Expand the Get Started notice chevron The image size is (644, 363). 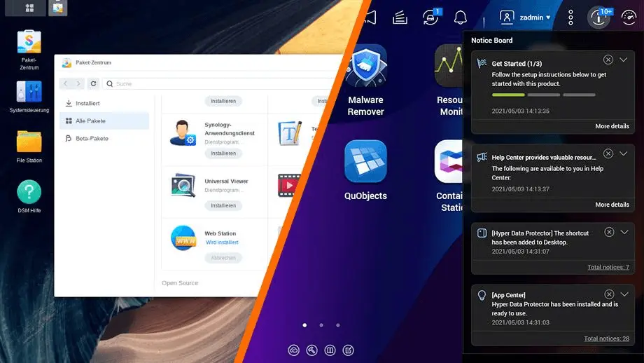point(624,60)
